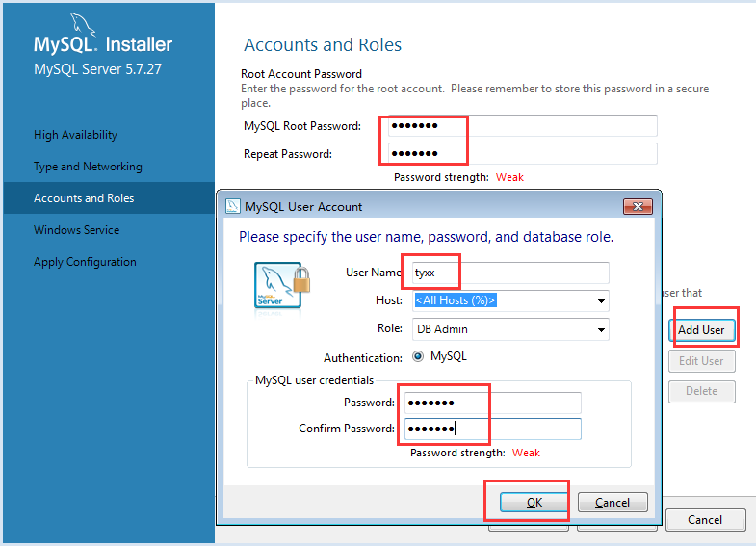Focus the user Password field in dialog
The height and width of the screenshot is (546, 756).
[x=493, y=403]
